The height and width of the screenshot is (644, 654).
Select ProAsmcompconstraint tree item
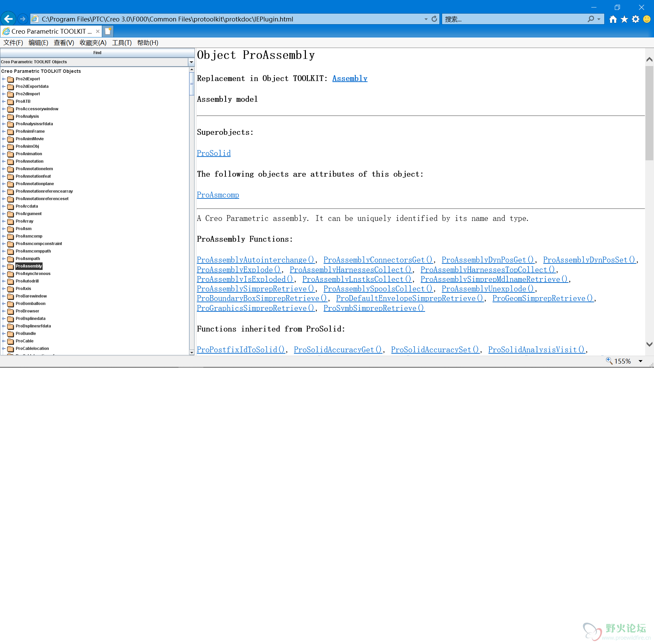pyautogui.click(x=39, y=244)
